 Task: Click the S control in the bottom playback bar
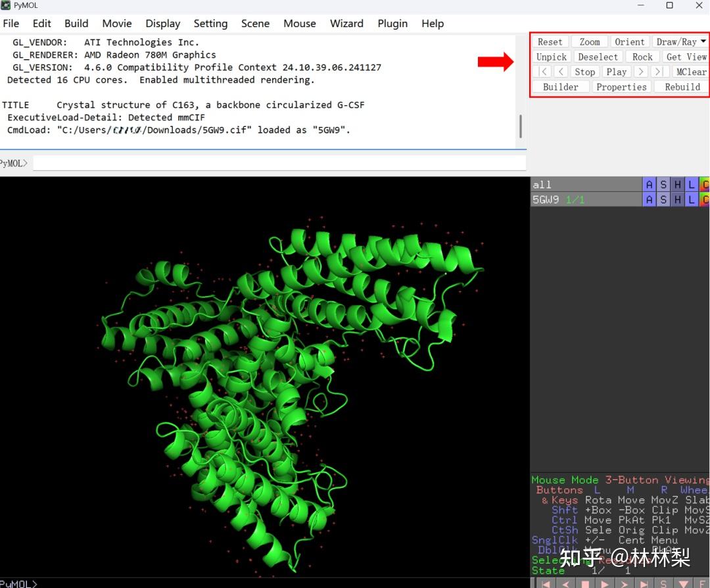664,583
